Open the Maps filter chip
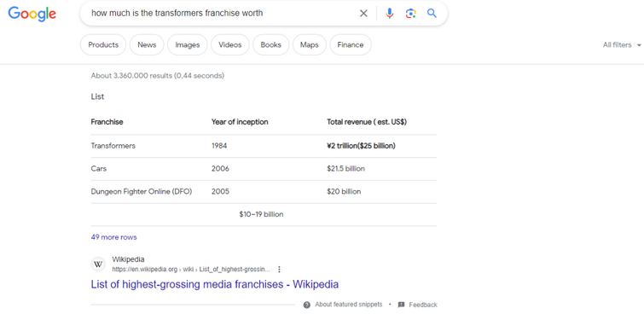644x314 pixels. point(310,45)
